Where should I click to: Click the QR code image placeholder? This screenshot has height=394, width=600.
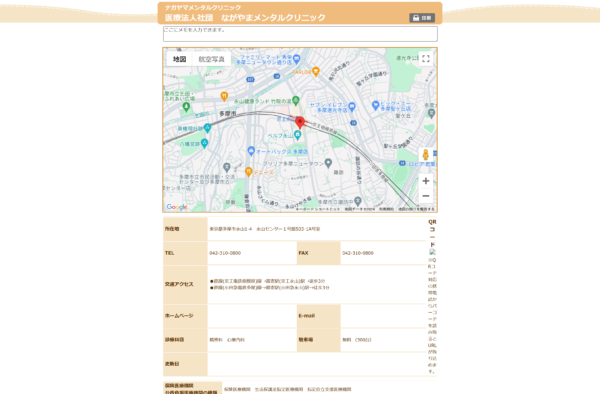(432, 252)
